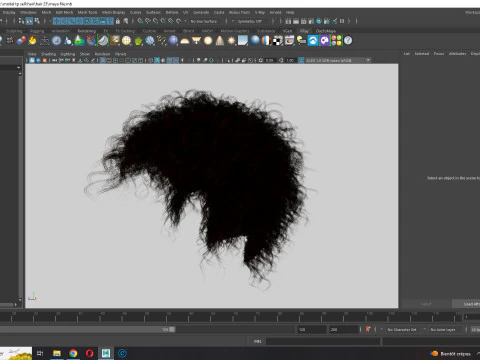This screenshot has height=360, width=480.
Task: Open the viewport Shading menu
Action: click(48, 54)
